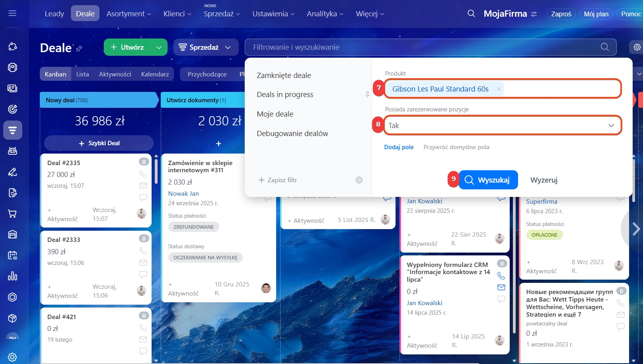Open the collaboration icon in the left sidebar
The height and width of the screenshot is (364, 643).
pyautogui.click(x=12, y=47)
